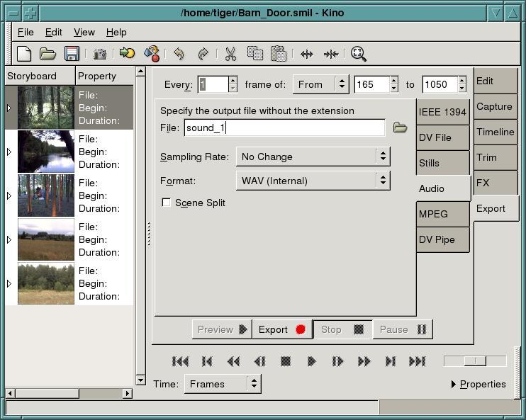Open the Sampling Rate dropdown
Viewport: 526px width, 420px height.
point(313,157)
